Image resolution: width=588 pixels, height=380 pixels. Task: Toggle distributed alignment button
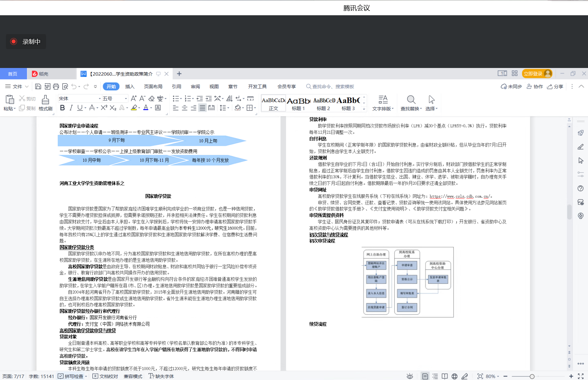tap(211, 108)
